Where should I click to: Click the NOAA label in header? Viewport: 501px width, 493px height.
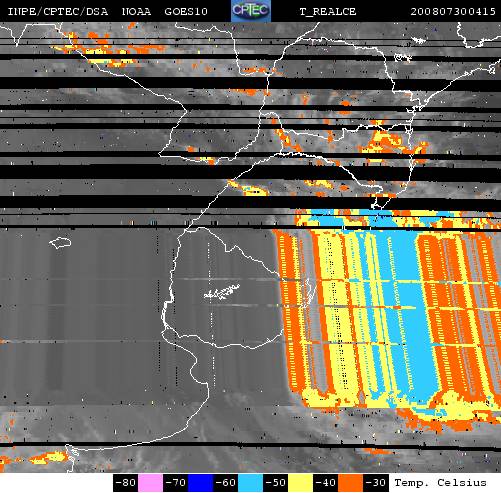[x=136, y=12]
